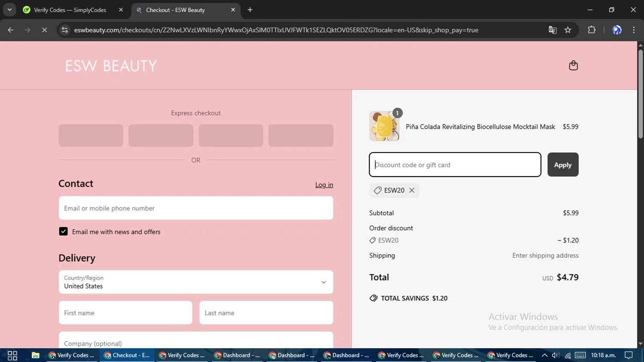Click the page vertical scrollbar
Image resolution: width=644 pixels, height=362 pixels.
pyautogui.click(x=641, y=94)
